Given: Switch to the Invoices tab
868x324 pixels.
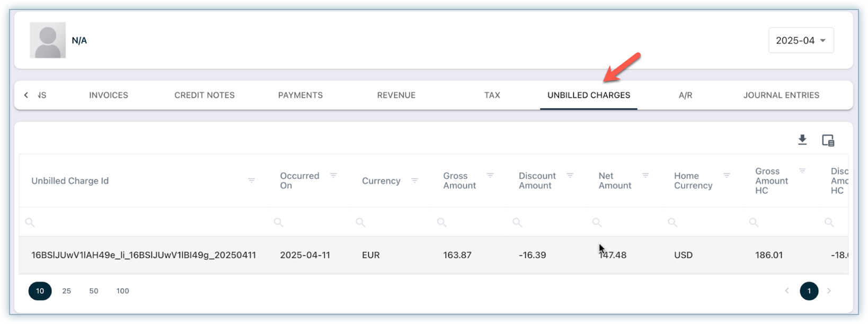Looking at the screenshot, I should coord(109,95).
